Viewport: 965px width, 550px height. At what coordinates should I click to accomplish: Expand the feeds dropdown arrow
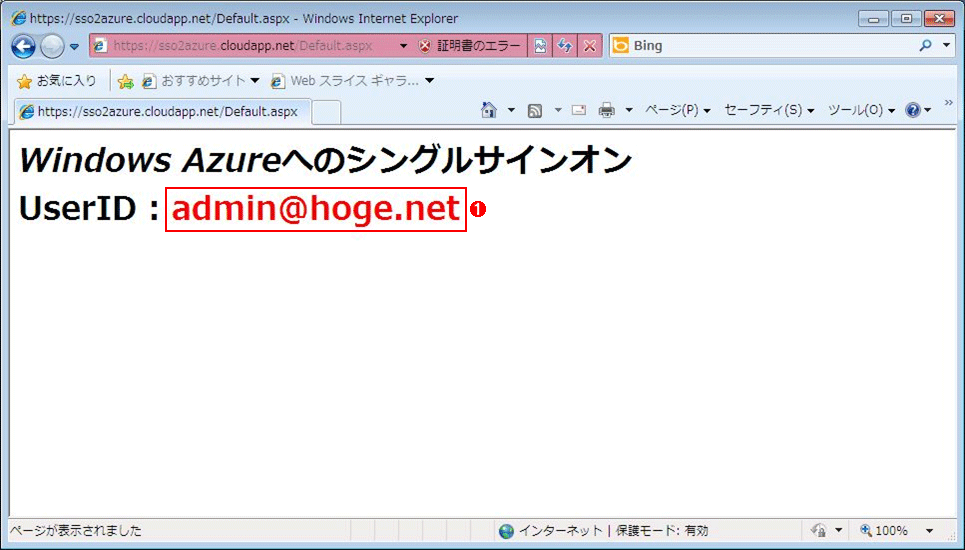[x=558, y=110]
